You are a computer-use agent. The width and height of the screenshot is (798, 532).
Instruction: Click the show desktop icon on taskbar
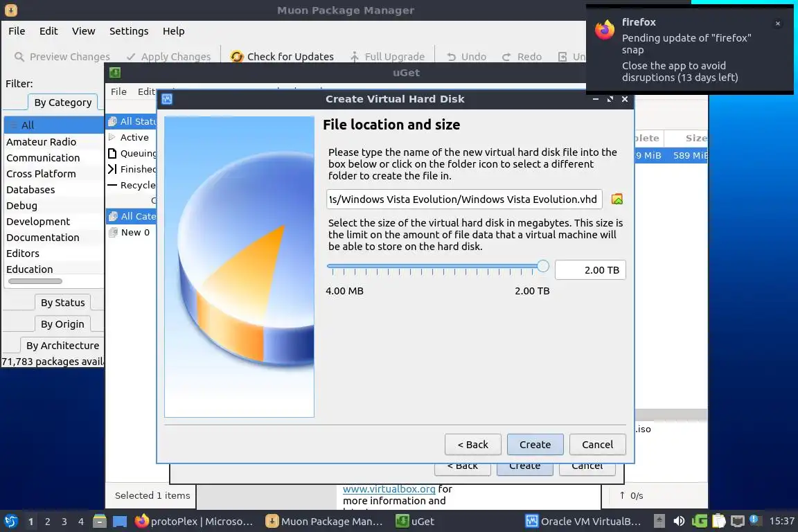click(120, 522)
